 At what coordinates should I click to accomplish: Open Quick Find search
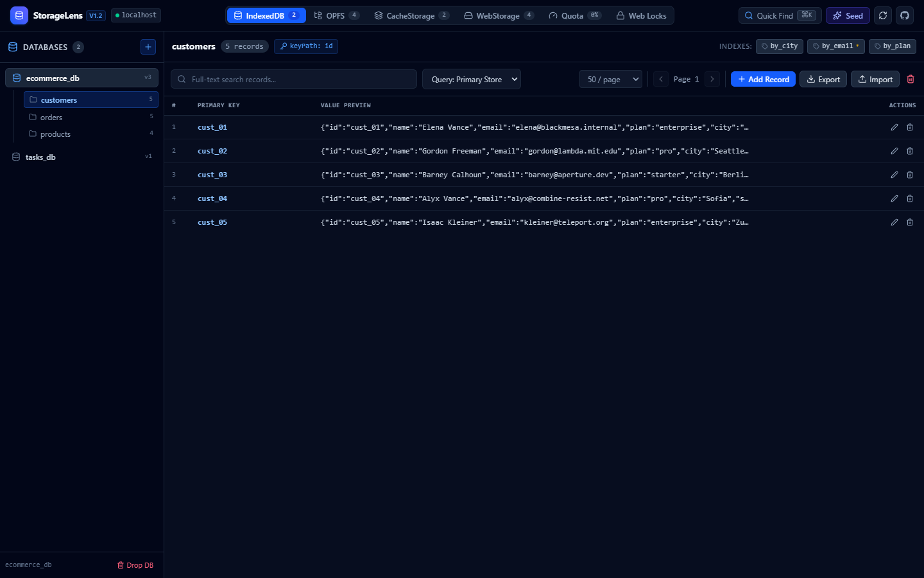click(x=780, y=15)
